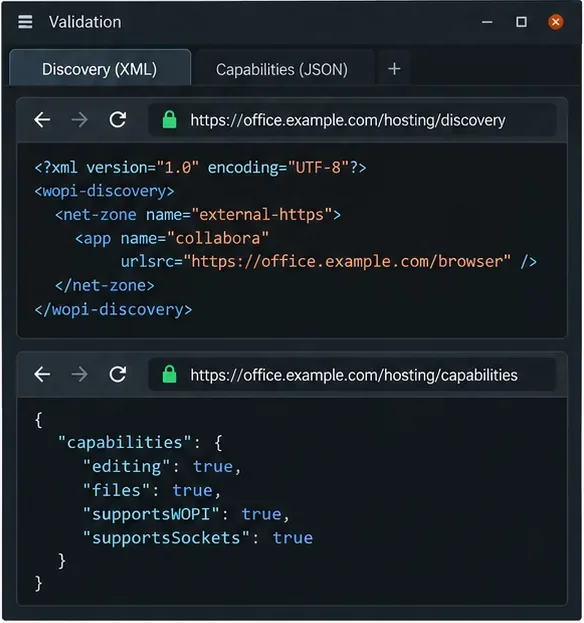Image resolution: width=584 pixels, height=623 pixels.
Task: Switch to the Discovery (XML) tab
Action: (100, 68)
